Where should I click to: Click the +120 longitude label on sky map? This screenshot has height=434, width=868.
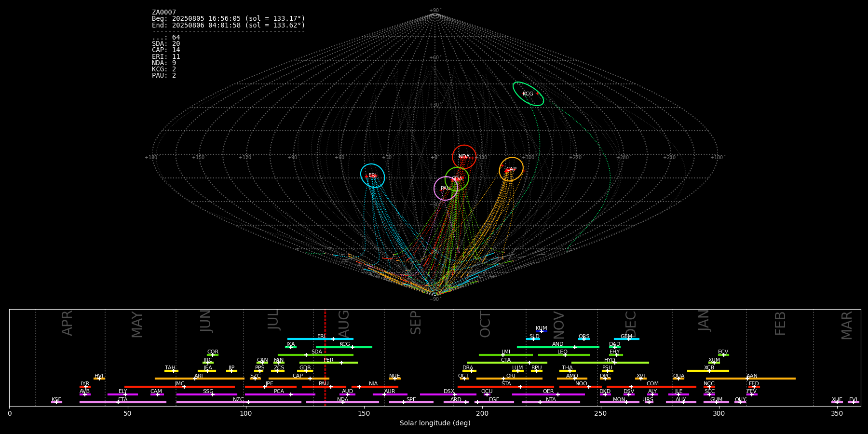pos(245,158)
